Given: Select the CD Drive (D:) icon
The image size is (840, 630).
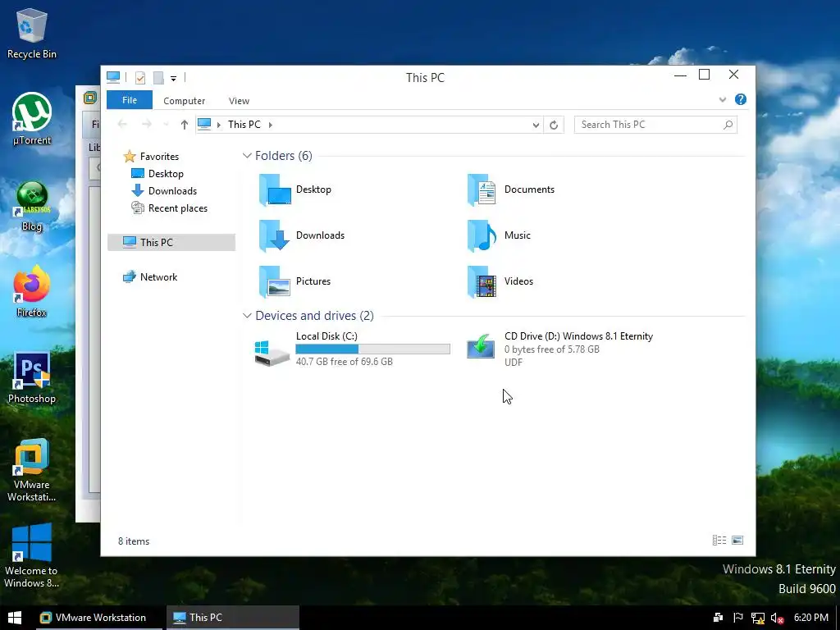Looking at the screenshot, I should (481, 346).
